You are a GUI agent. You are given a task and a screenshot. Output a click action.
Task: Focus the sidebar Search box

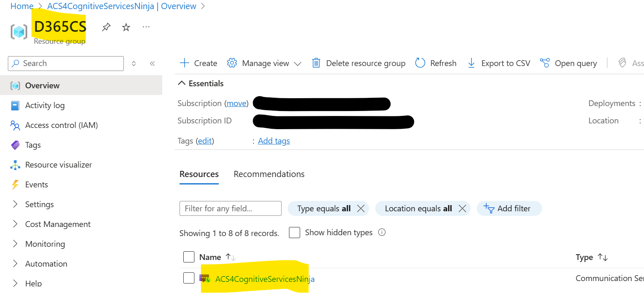click(x=66, y=64)
